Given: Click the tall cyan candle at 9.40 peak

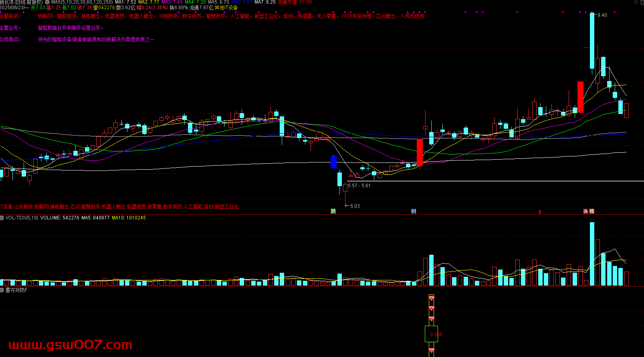Looking at the screenshot, I should [592, 41].
